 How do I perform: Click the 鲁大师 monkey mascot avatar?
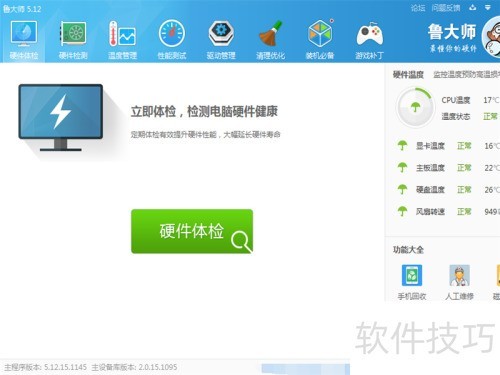coord(491,37)
